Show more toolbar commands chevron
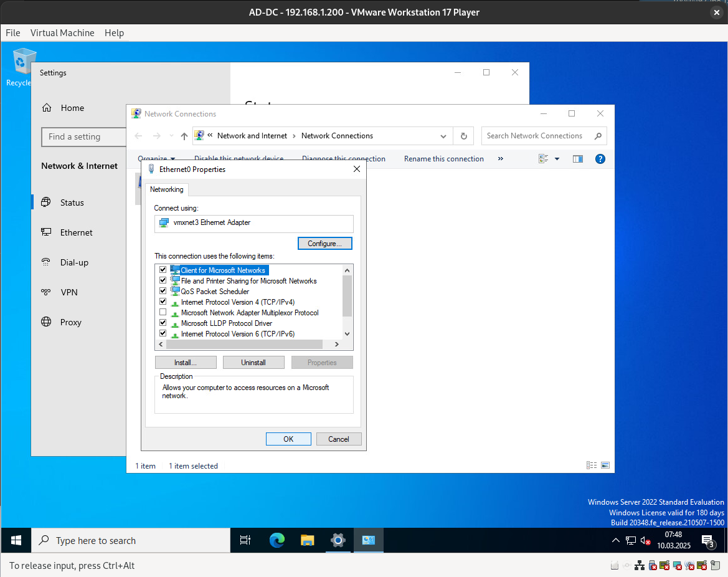728x577 pixels. point(501,159)
